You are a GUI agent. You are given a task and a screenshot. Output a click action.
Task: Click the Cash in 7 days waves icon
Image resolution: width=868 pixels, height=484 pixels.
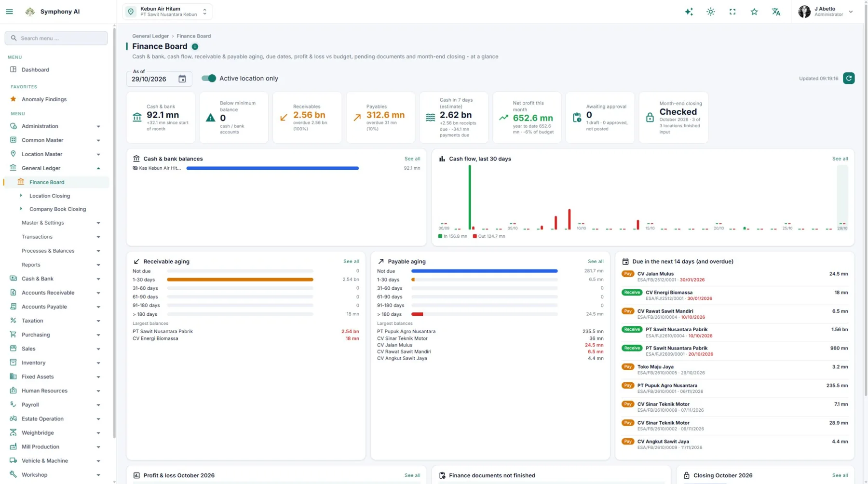point(430,117)
